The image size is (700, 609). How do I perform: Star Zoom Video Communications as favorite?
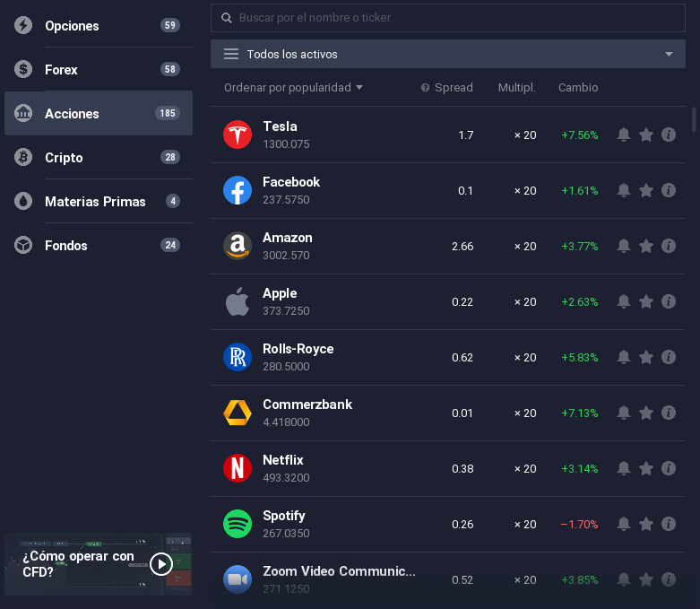tap(646, 579)
